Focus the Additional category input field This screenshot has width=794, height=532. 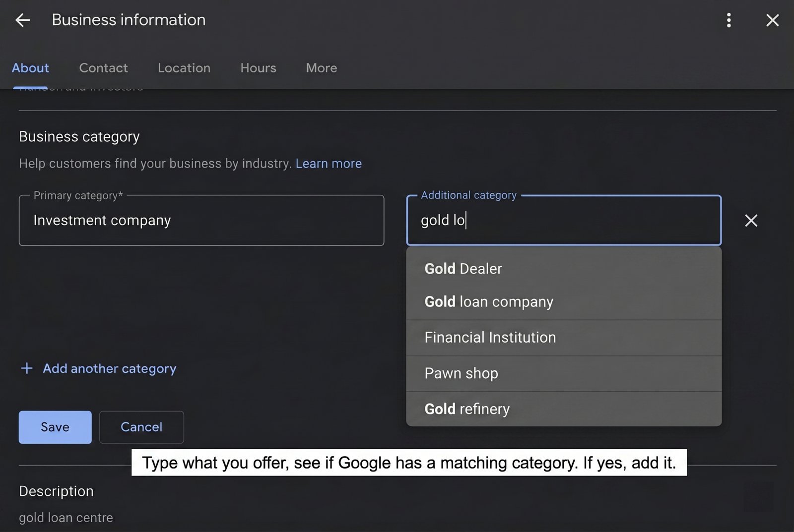(564, 220)
